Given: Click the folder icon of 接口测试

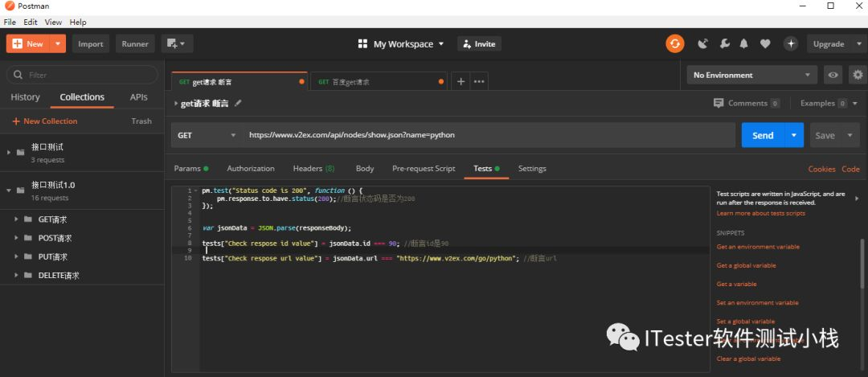Looking at the screenshot, I should 20,152.
